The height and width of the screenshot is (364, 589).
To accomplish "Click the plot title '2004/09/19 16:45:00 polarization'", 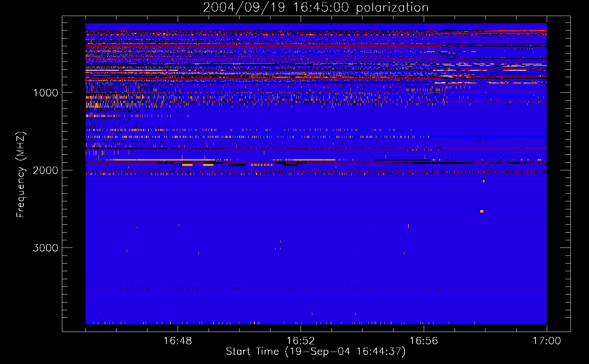I will pos(316,8).
